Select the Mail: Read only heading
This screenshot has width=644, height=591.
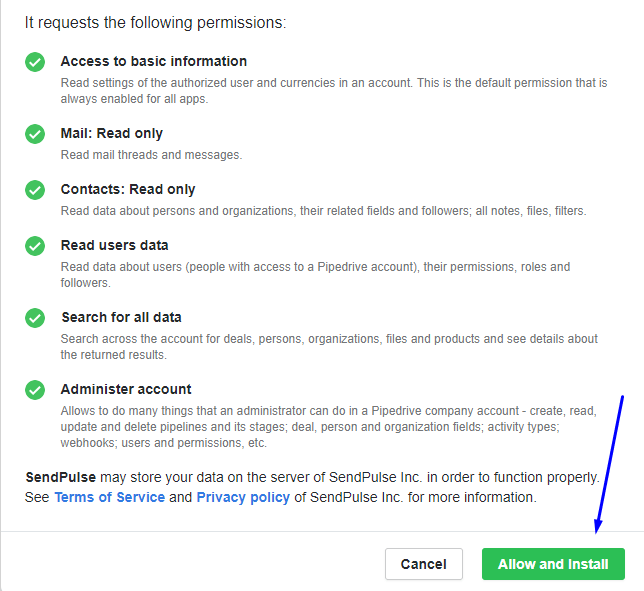(112, 133)
